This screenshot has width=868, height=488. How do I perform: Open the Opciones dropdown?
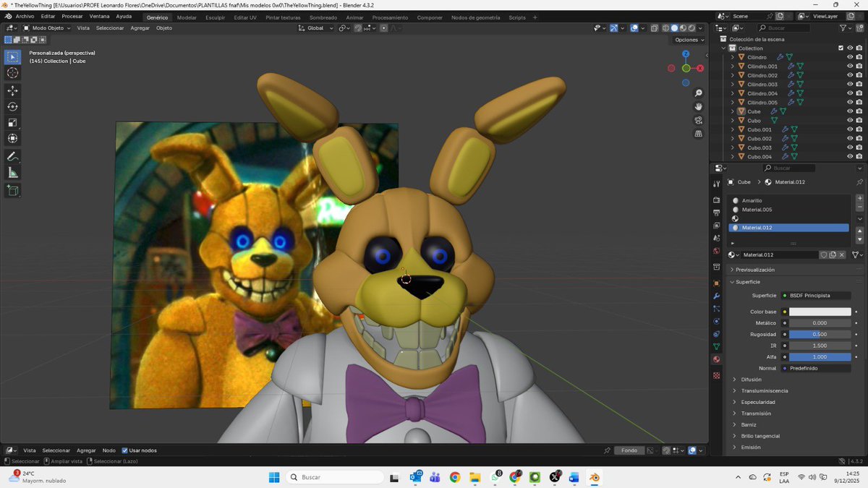point(688,40)
